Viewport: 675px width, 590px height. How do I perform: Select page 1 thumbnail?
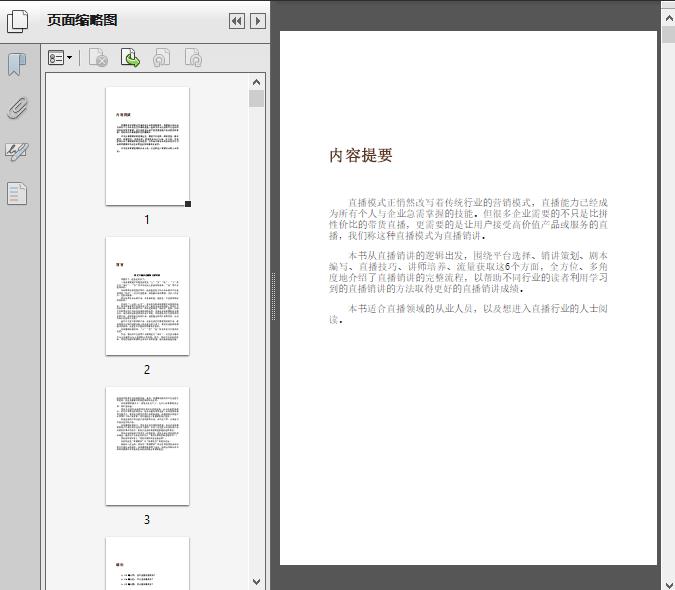[147, 146]
